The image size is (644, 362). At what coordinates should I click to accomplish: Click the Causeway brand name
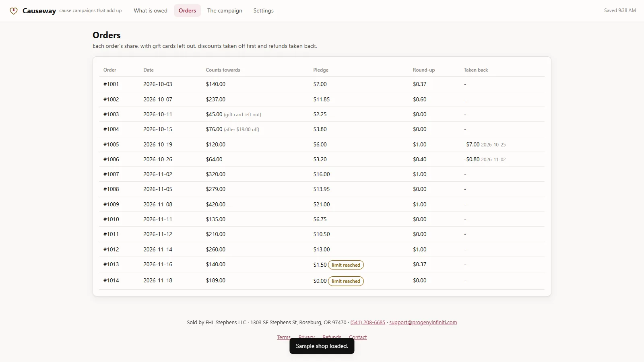pos(39,11)
